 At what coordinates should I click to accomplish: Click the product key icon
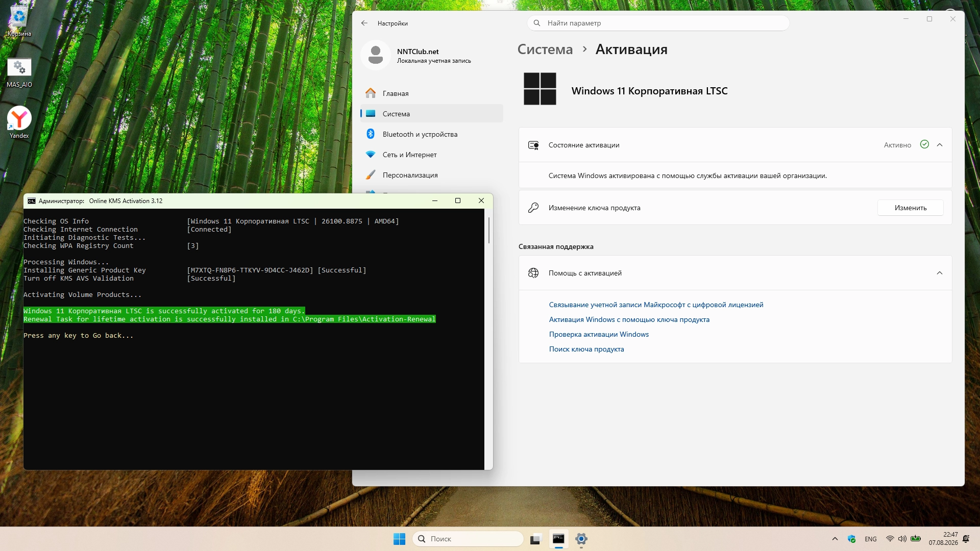tap(533, 208)
